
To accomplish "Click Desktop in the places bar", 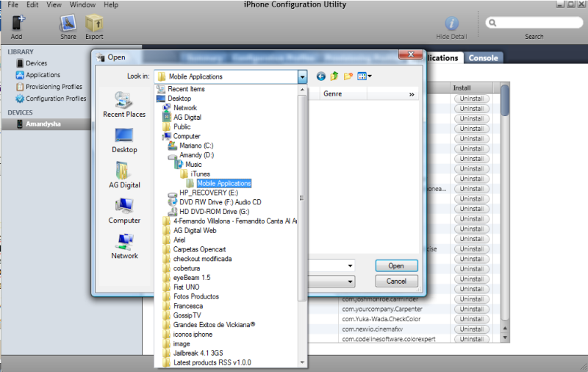I will 124,140.
